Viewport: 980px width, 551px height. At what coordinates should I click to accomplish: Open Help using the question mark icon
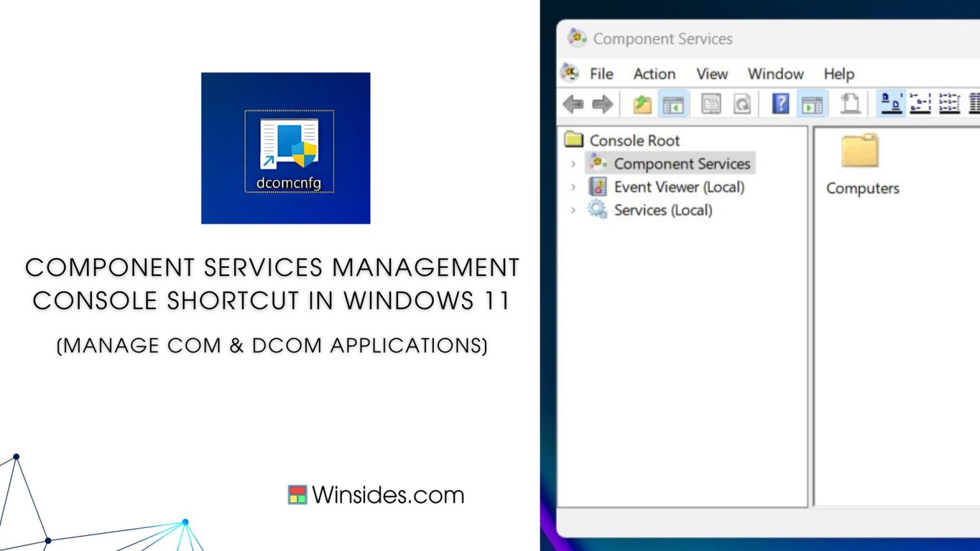pos(781,103)
